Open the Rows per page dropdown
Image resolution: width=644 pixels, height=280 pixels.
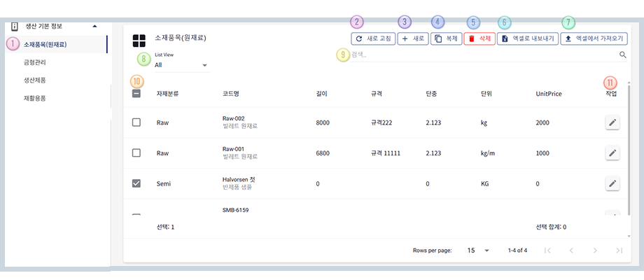tap(477, 250)
